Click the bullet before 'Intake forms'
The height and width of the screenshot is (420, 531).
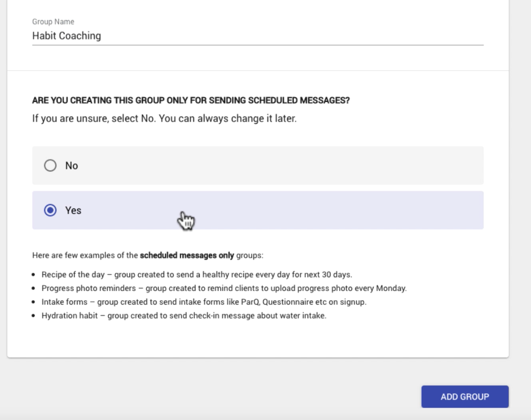pyautogui.click(x=34, y=303)
